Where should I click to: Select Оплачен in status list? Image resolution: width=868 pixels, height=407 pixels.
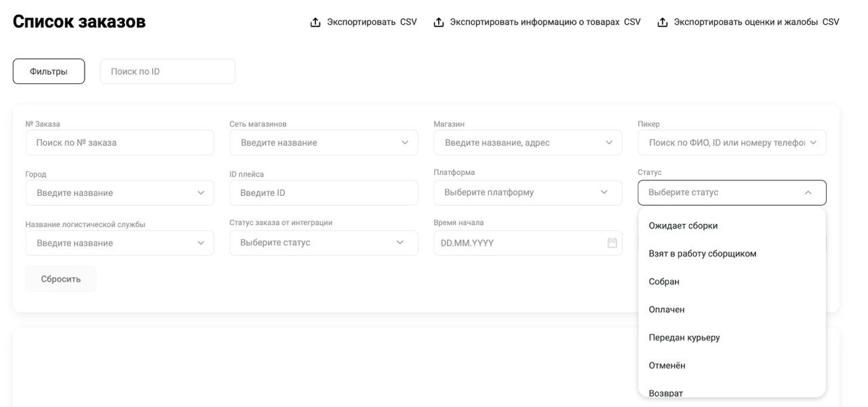(x=667, y=309)
